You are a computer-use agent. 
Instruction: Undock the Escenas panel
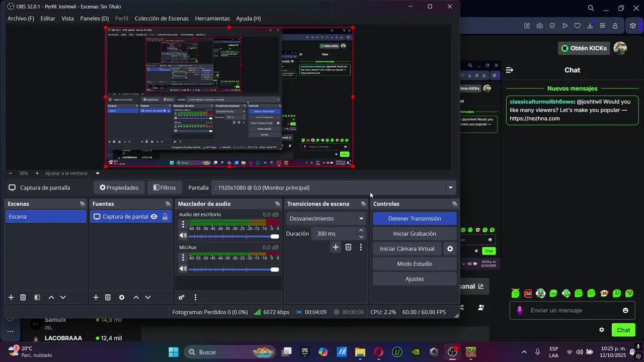[x=82, y=204]
